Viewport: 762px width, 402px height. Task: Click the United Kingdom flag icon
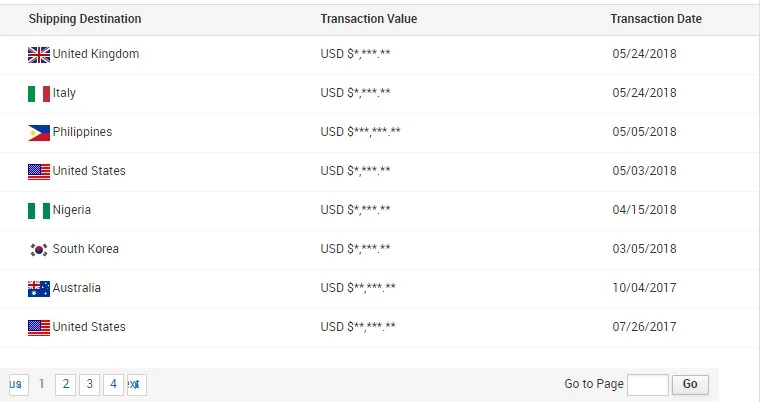click(39, 54)
